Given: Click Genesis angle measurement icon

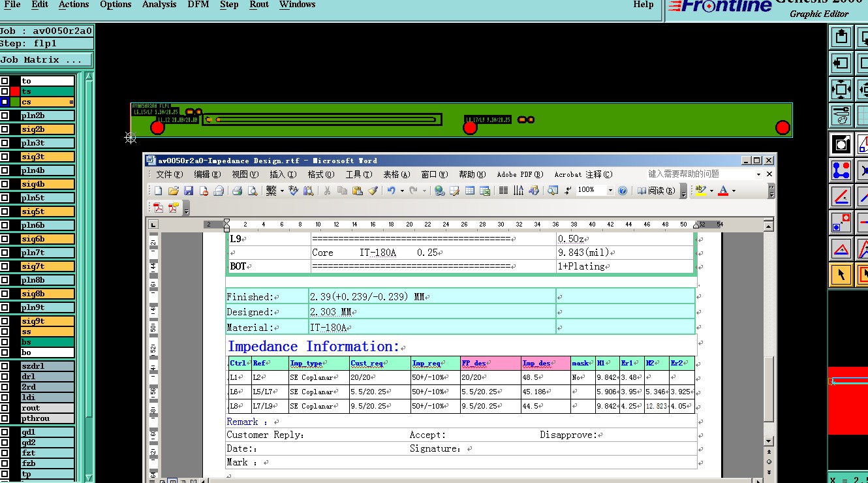Looking at the screenshot, I should click(841, 196).
